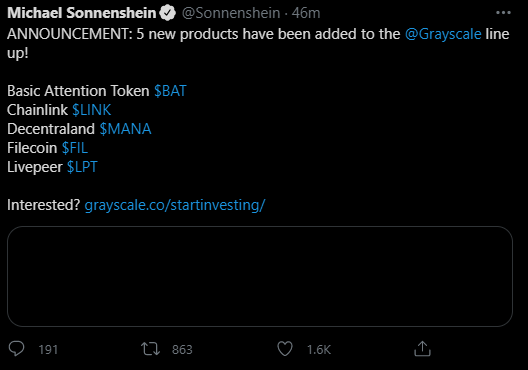Click the 46m timestamp
This screenshot has width=528, height=370.
tap(306, 13)
